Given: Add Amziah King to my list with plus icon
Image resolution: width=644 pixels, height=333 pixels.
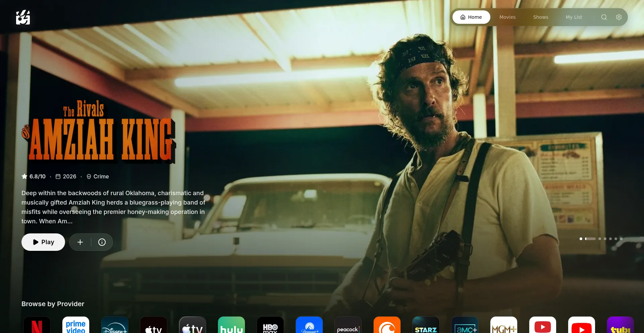Looking at the screenshot, I should pyautogui.click(x=80, y=242).
